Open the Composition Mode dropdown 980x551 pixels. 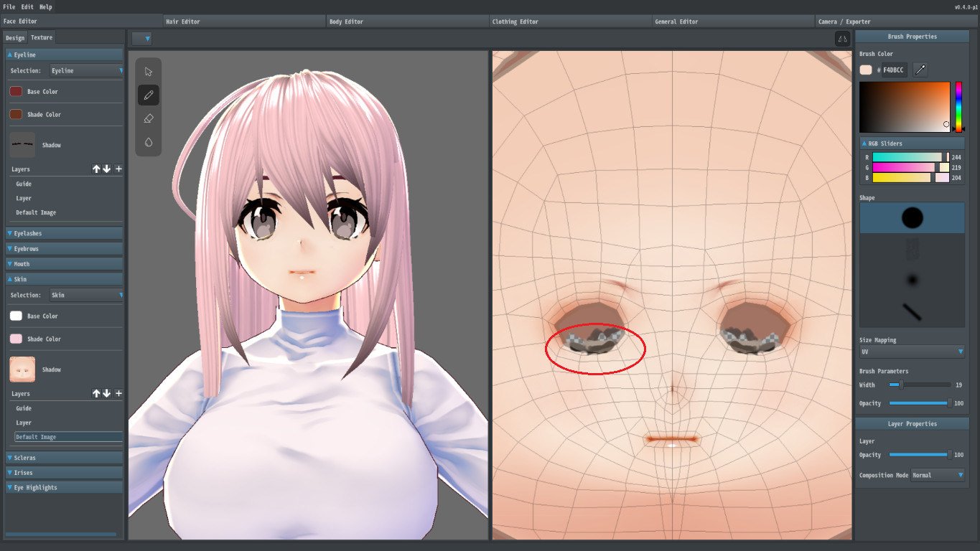(x=938, y=475)
